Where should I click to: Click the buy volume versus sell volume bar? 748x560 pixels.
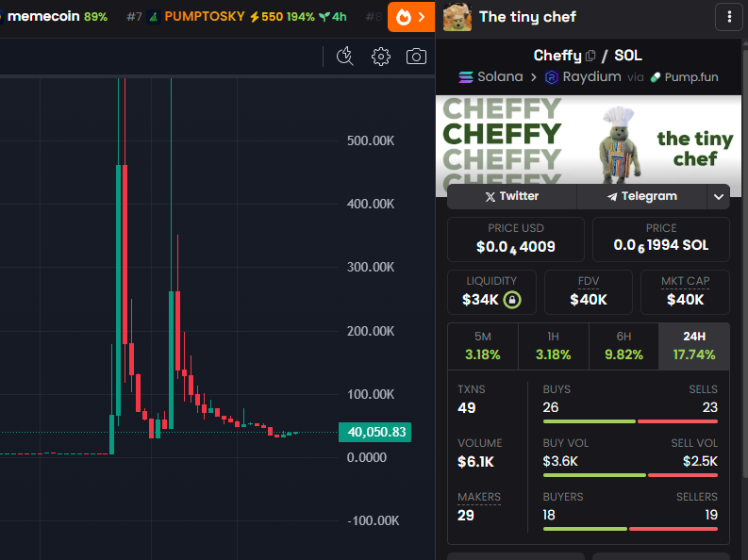click(x=630, y=475)
